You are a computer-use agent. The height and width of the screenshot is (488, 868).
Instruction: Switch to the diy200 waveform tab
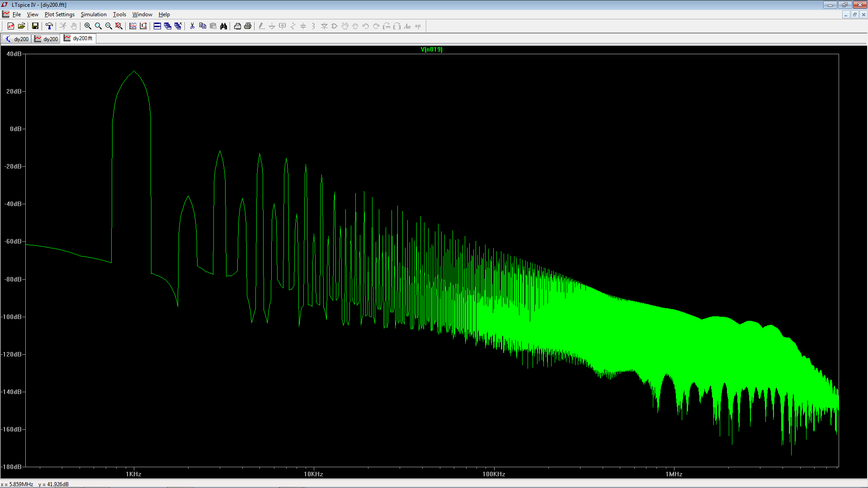coord(47,39)
